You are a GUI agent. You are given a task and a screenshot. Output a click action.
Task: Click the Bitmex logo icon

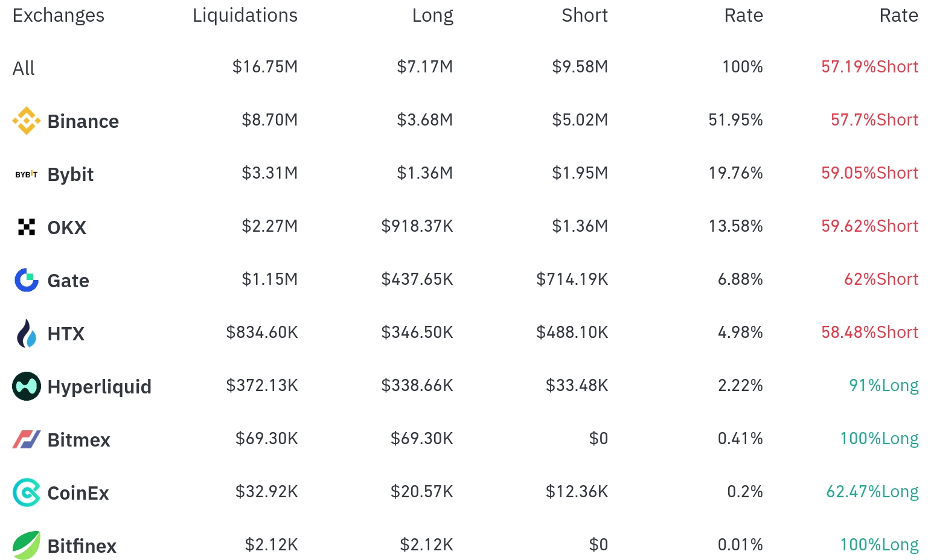pyautogui.click(x=26, y=439)
